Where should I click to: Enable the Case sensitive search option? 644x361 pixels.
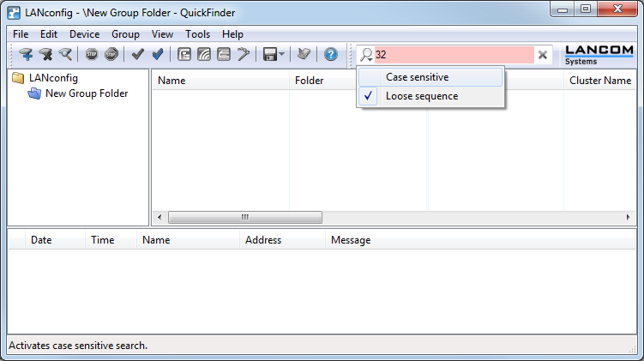[417, 77]
